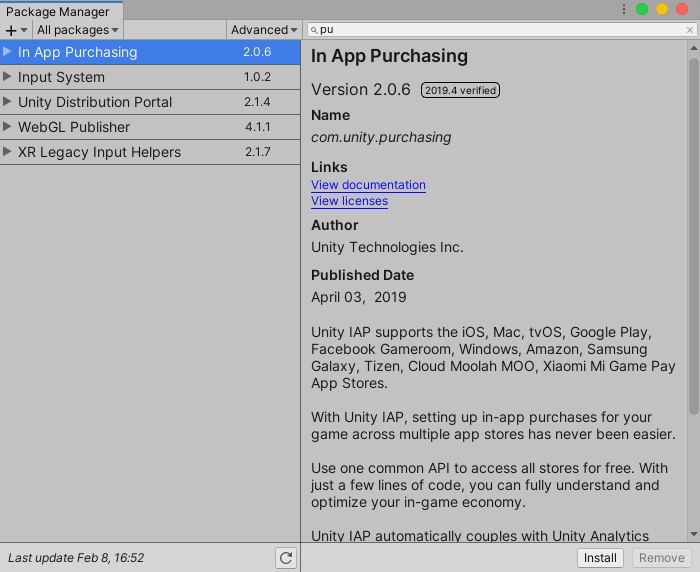This screenshot has width=700, height=572.
Task: Click version 4.1.1 of WebGL Publisher
Action: pyautogui.click(x=258, y=127)
